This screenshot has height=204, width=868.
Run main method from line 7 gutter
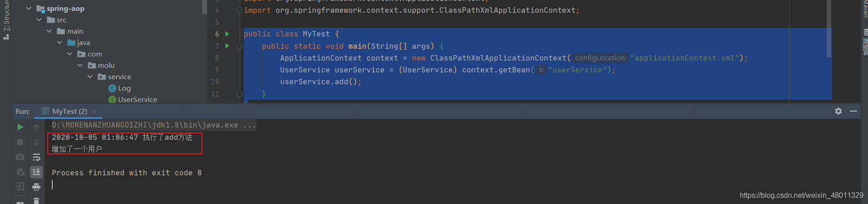click(227, 46)
